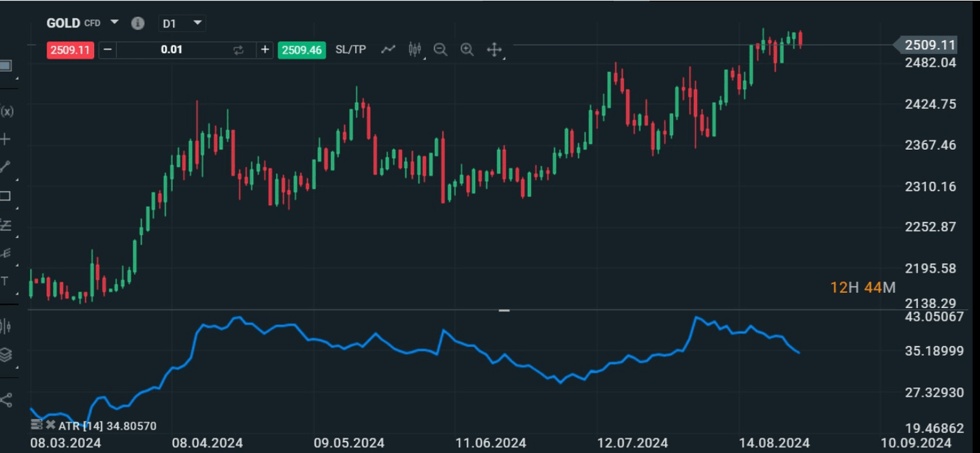Expand the D1 timeframe dropdown
The image size is (980, 453).
pyautogui.click(x=197, y=23)
